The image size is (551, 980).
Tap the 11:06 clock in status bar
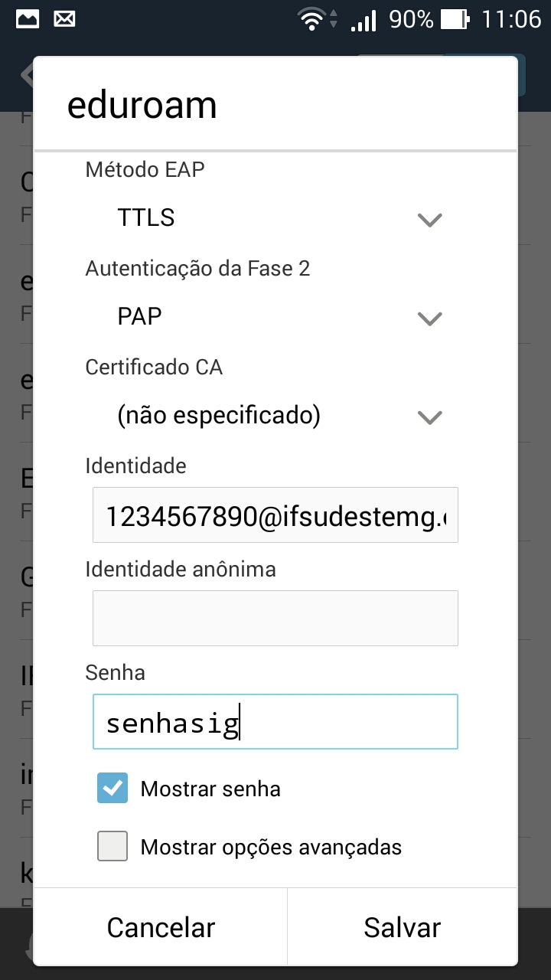510,19
